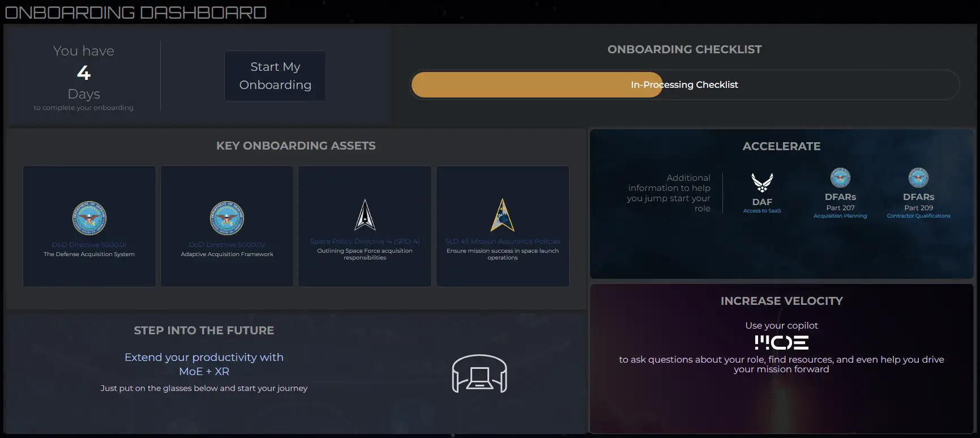Image resolution: width=980 pixels, height=438 pixels.
Task: Click the ONBOARDING DASHBOARD title
Action: (x=136, y=12)
